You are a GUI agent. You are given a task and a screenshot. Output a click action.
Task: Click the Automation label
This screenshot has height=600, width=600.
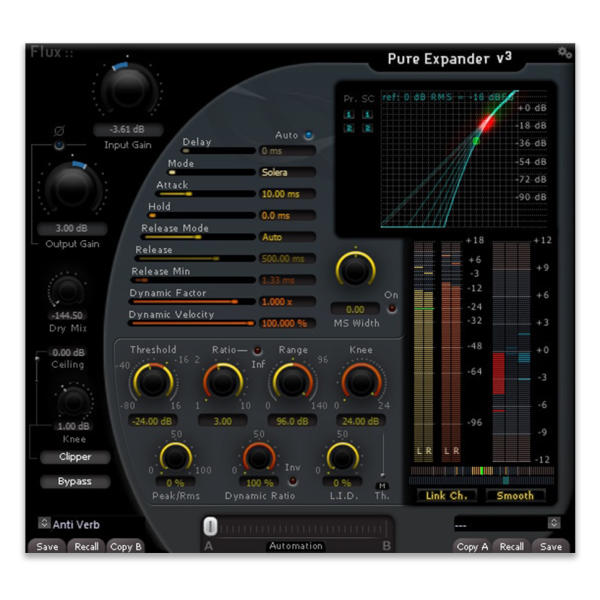click(296, 546)
